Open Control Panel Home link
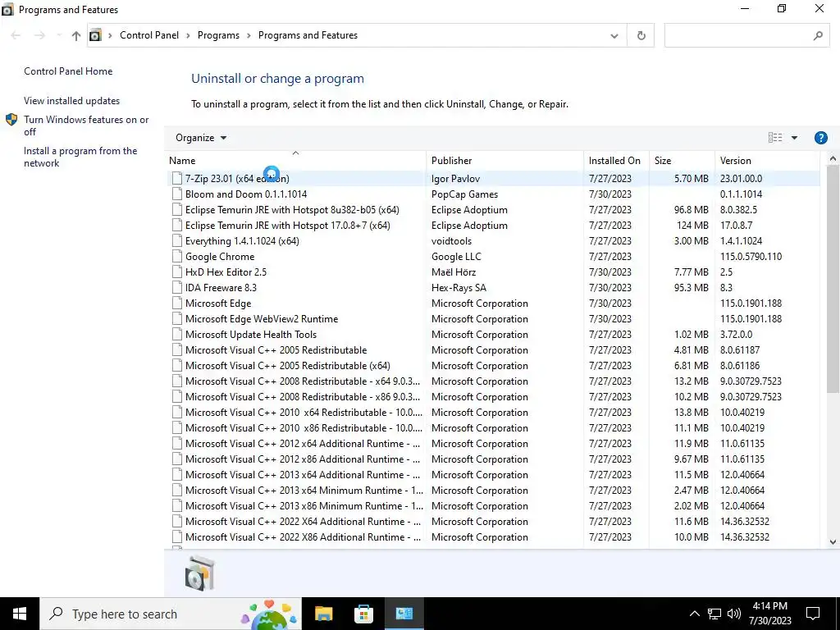The height and width of the screenshot is (630, 840). [x=68, y=71]
